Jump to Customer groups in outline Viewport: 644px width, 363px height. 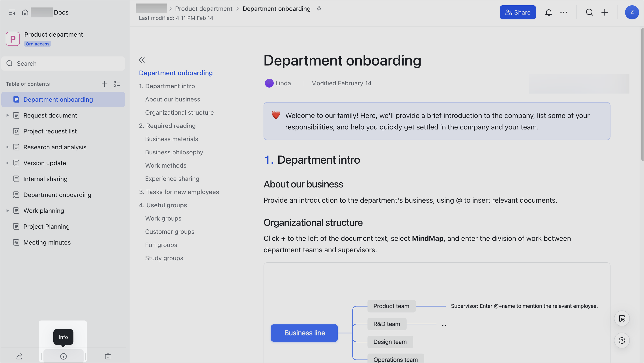(x=170, y=232)
